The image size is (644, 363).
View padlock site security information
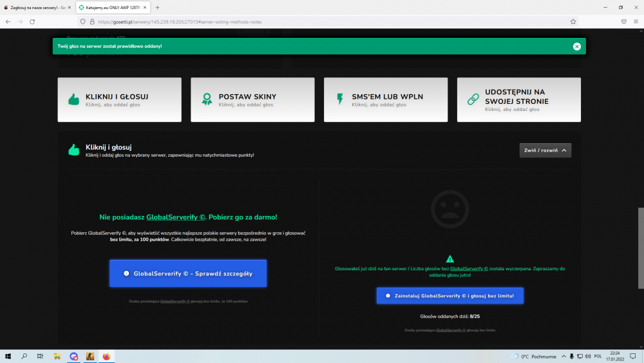92,22
